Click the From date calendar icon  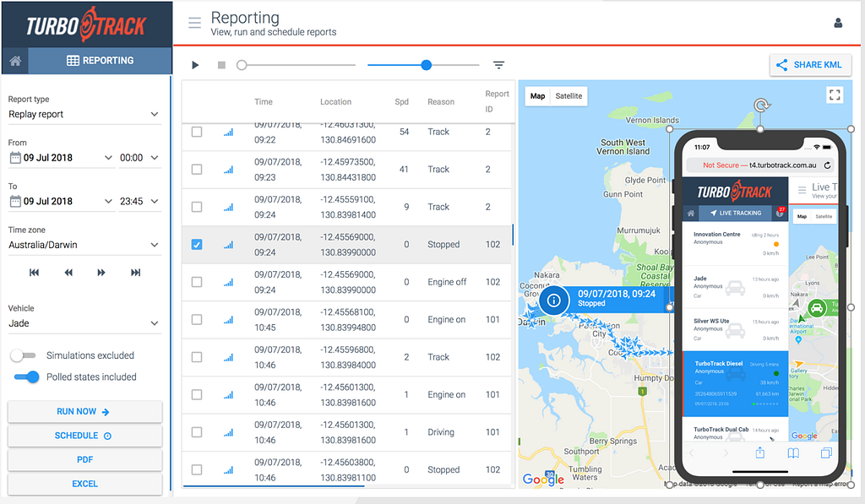tap(15, 158)
